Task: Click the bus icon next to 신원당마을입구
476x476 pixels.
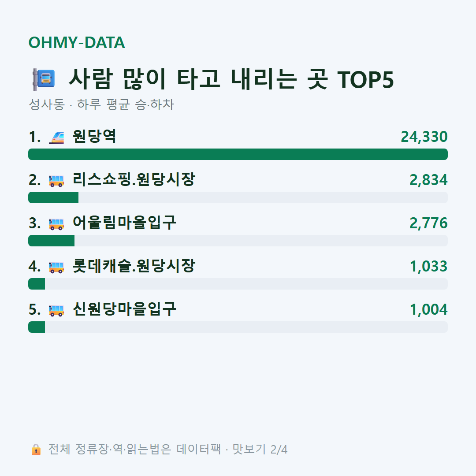Action: click(56, 310)
